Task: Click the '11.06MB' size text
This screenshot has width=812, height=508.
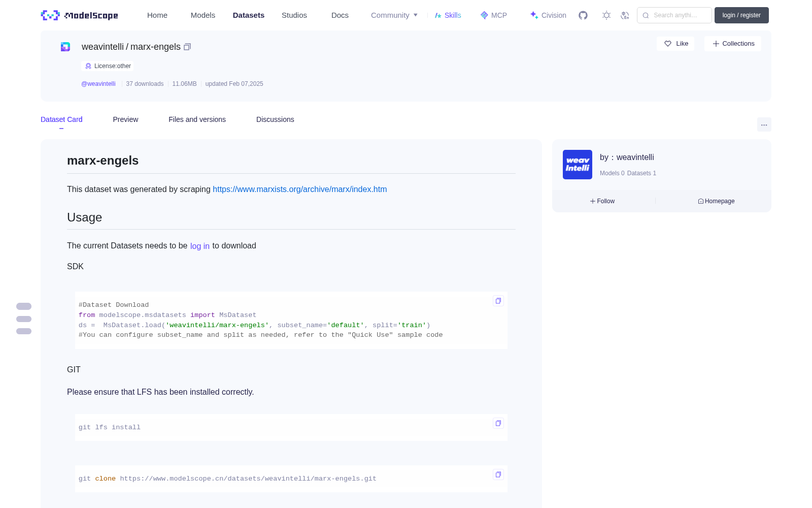Action: click(x=184, y=84)
